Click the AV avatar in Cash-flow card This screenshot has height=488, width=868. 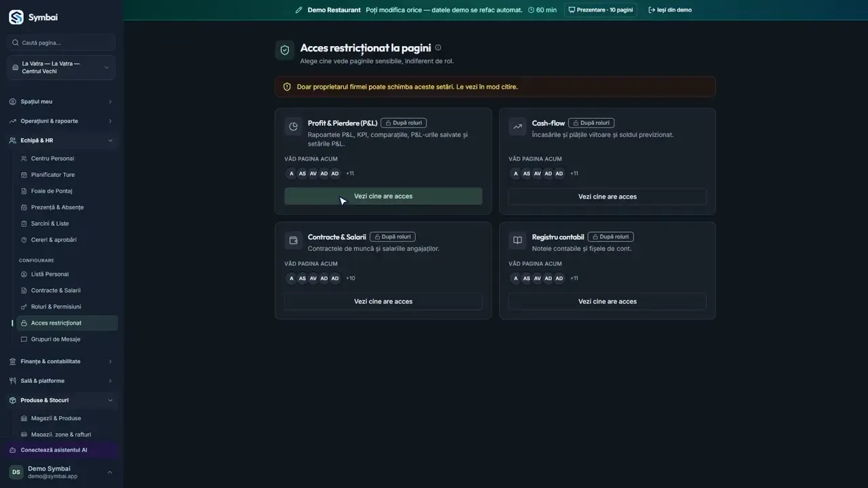pos(538,174)
